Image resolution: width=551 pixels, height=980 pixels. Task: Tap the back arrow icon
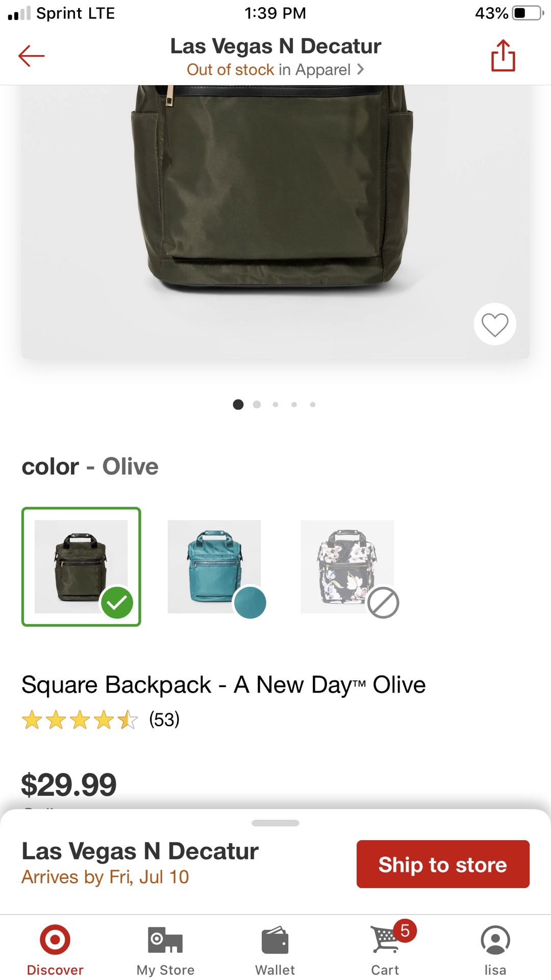tap(32, 56)
